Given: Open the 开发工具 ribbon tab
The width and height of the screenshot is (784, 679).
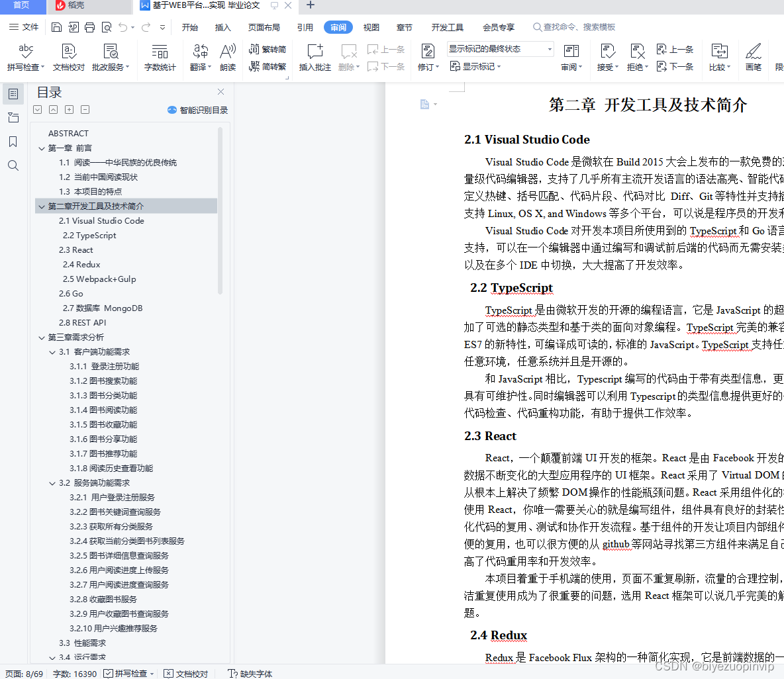Looking at the screenshot, I should tap(447, 27).
